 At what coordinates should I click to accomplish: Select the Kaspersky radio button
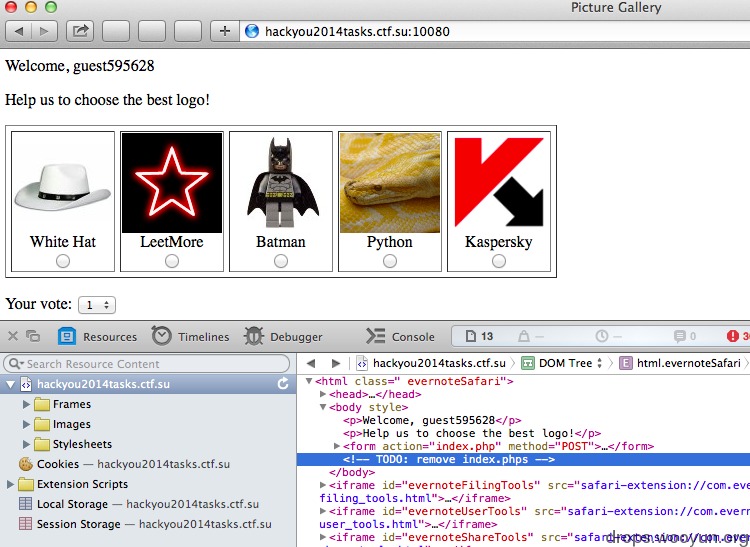499,261
